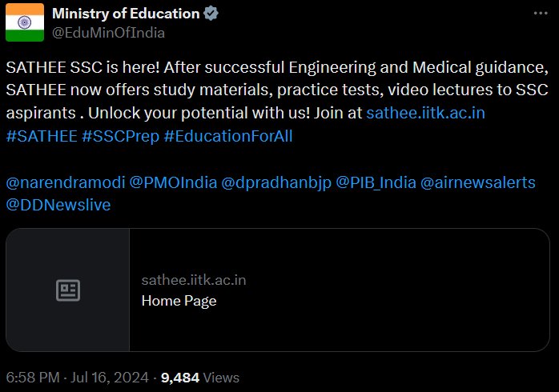Select the #SATHEE hashtag
Viewport: 559px width, 392px height.
pyautogui.click(x=41, y=136)
